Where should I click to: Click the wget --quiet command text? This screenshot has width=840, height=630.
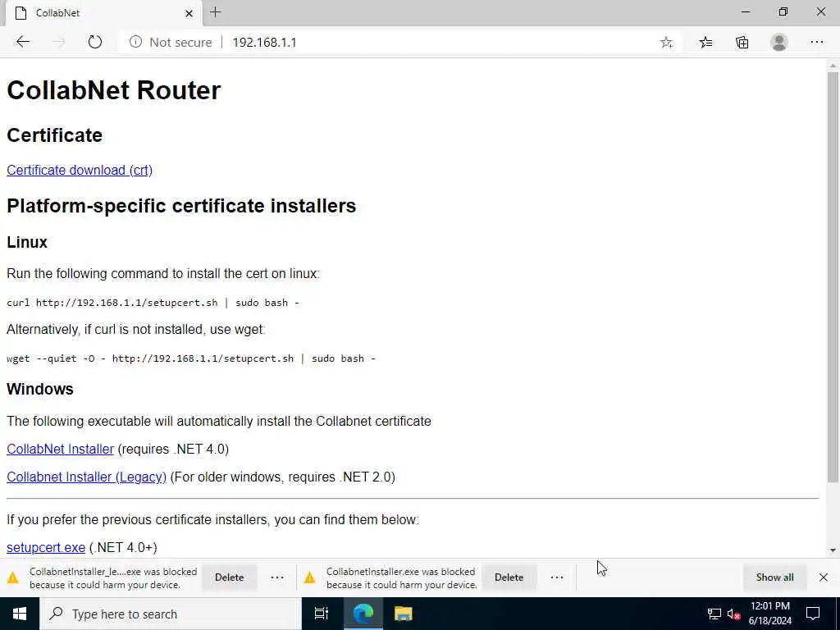tap(191, 358)
